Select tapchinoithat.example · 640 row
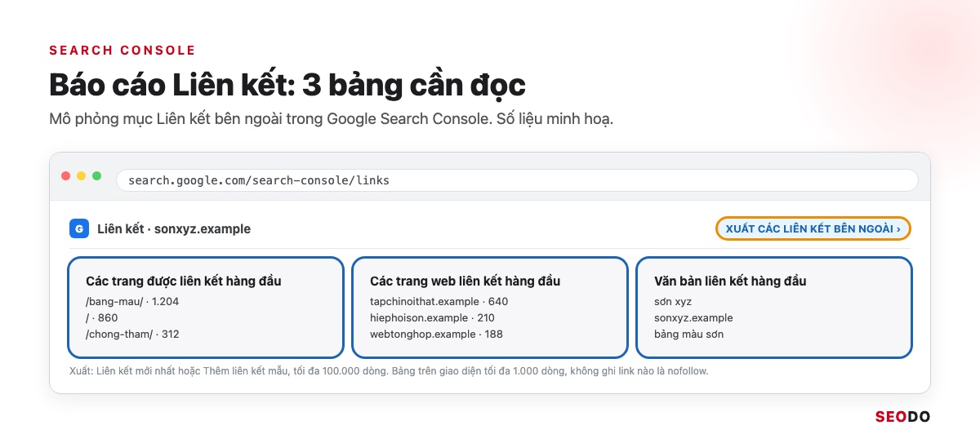Screen dimensions: 980x443 pos(439,302)
